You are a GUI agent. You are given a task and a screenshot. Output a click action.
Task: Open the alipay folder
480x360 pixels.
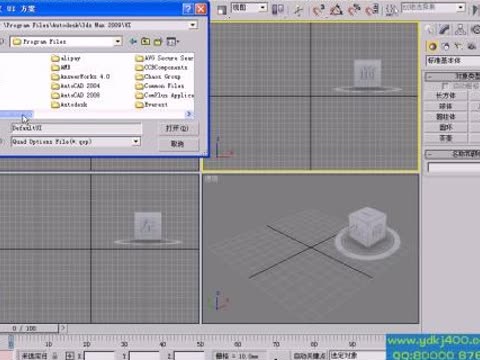66,58
